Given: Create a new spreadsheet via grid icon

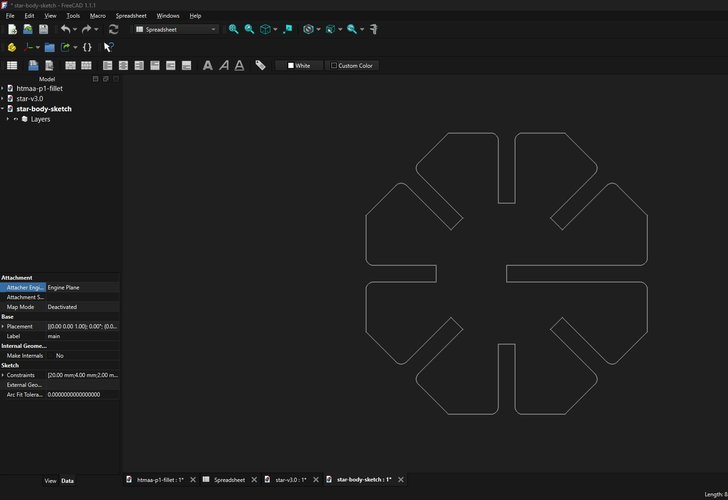Looking at the screenshot, I should click(x=12, y=65).
